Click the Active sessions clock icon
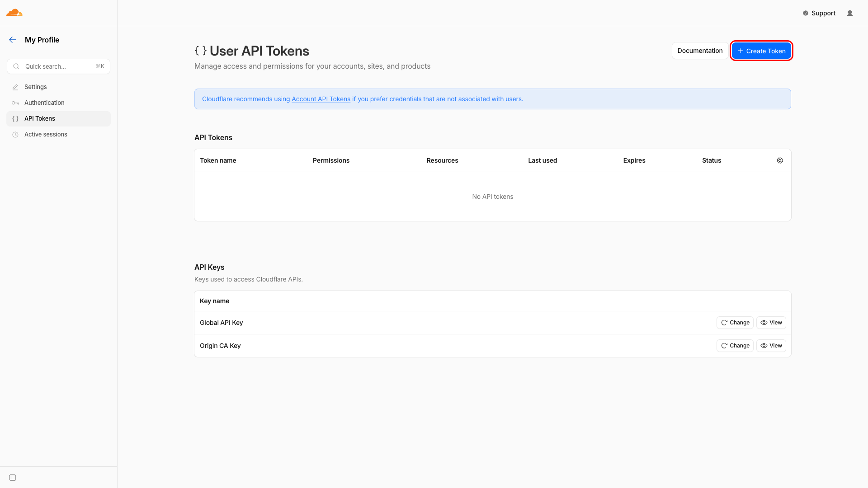Image resolution: width=868 pixels, height=488 pixels. pos(15,135)
